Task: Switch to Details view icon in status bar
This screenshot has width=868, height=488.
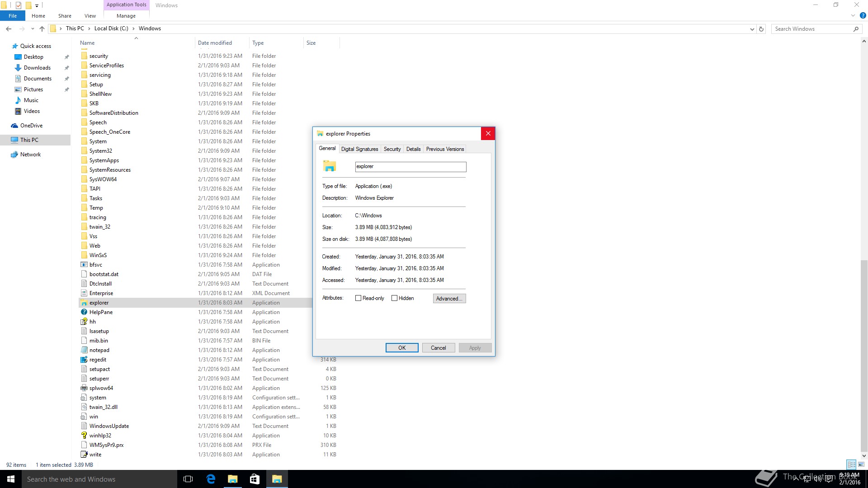Action: (851, 465)
